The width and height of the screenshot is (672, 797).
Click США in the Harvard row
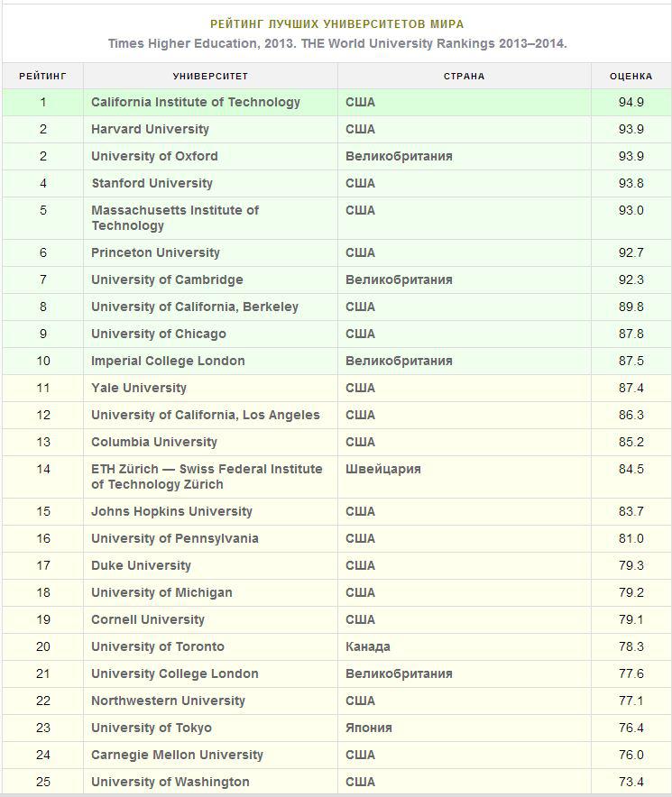click(x=360, y=129)
